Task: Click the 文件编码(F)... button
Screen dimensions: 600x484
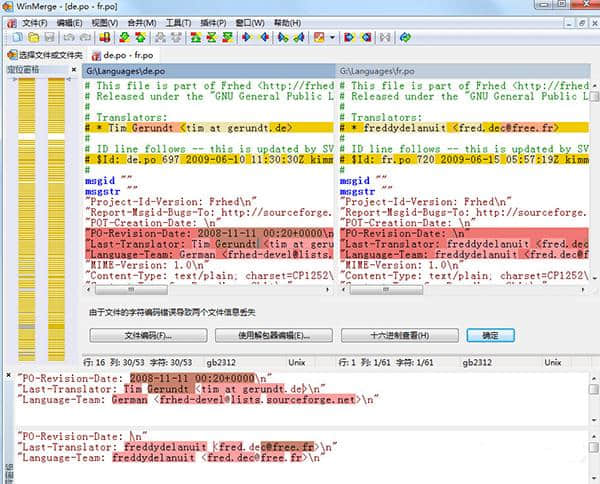Action: point(146,335)
